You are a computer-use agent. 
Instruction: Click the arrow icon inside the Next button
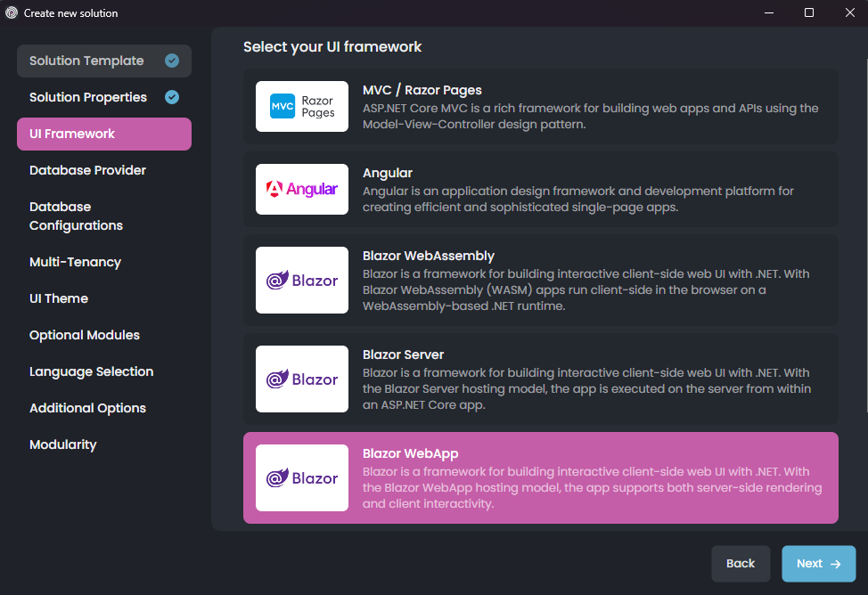[x=834, y=563]
